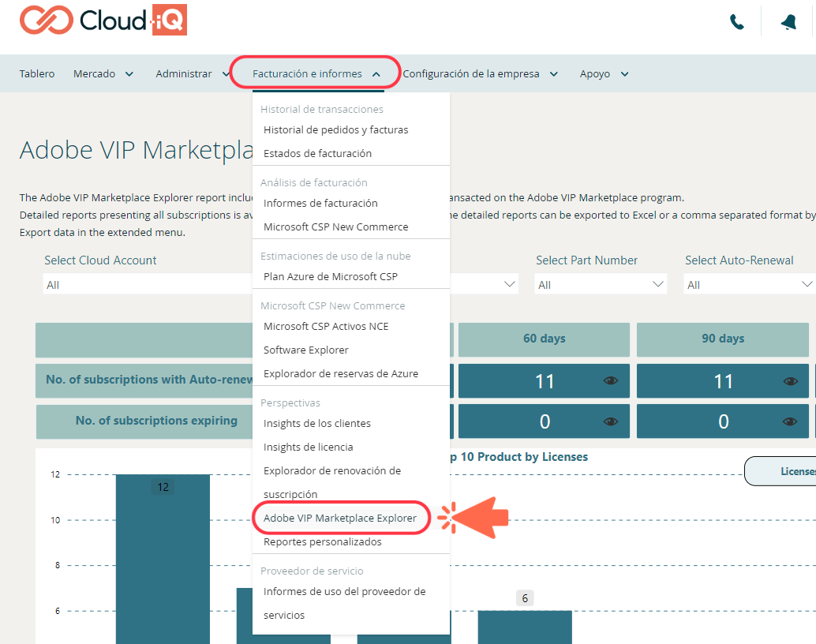Expand the Mercado menu chevron

[x=129, y=74]
